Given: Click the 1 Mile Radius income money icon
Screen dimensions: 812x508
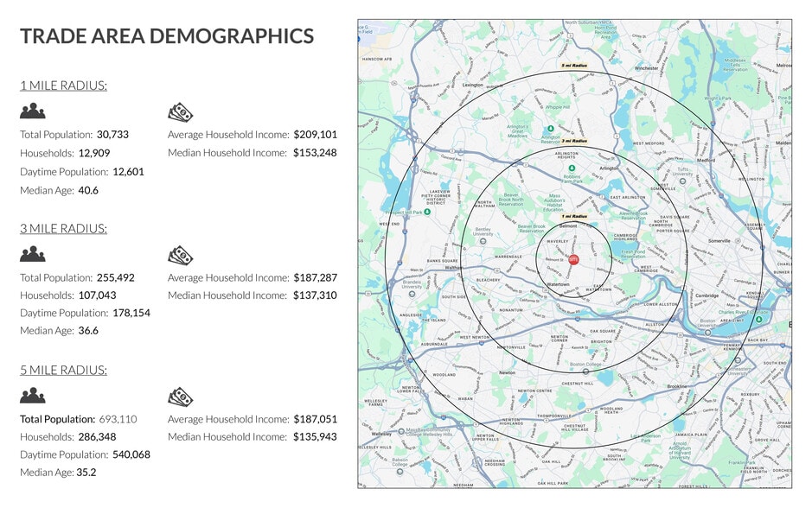Looking at the screenshot, I should pos(180,111).
